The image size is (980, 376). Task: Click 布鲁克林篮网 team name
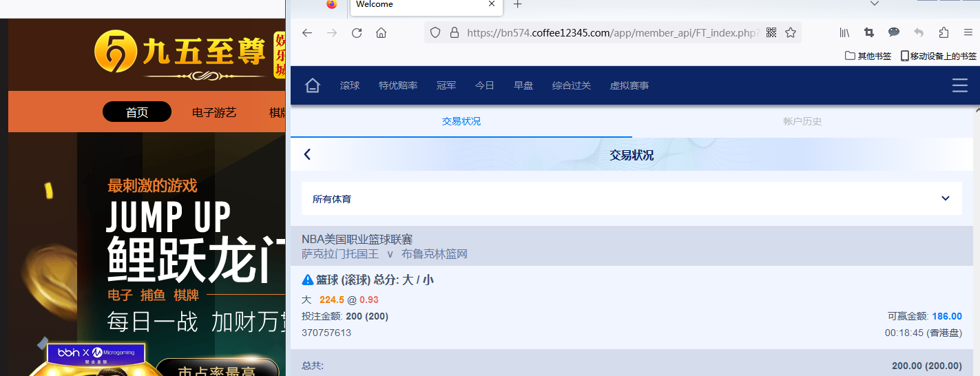[x=435, y=254]
